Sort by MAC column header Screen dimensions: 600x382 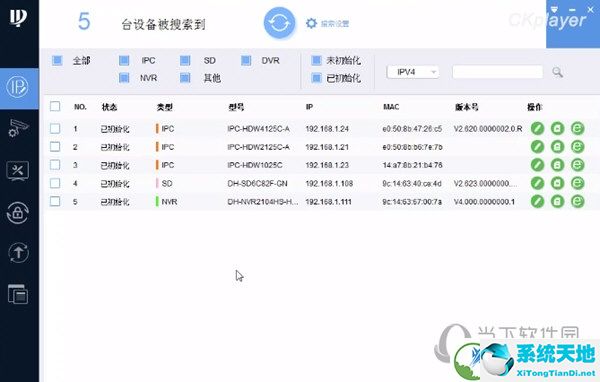391,107
